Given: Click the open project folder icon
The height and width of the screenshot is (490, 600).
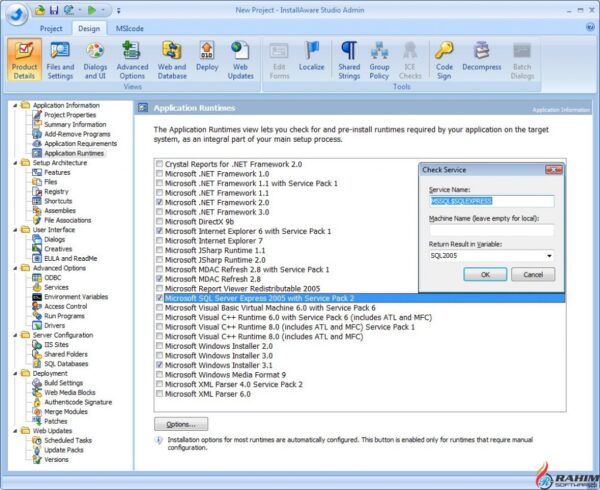Looking at the screenshot, I should tap(40, 10).
